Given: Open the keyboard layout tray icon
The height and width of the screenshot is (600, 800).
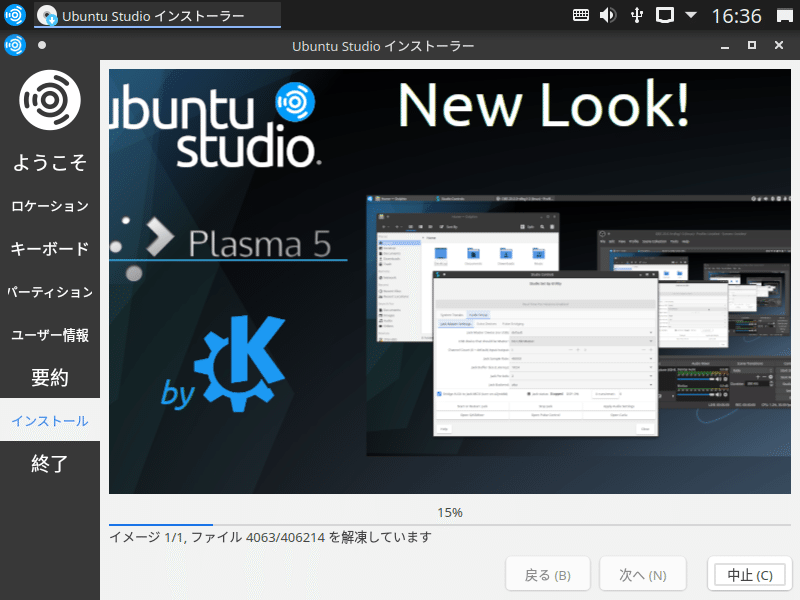Looking at the screenshot, I should click(x=581, y=15).
